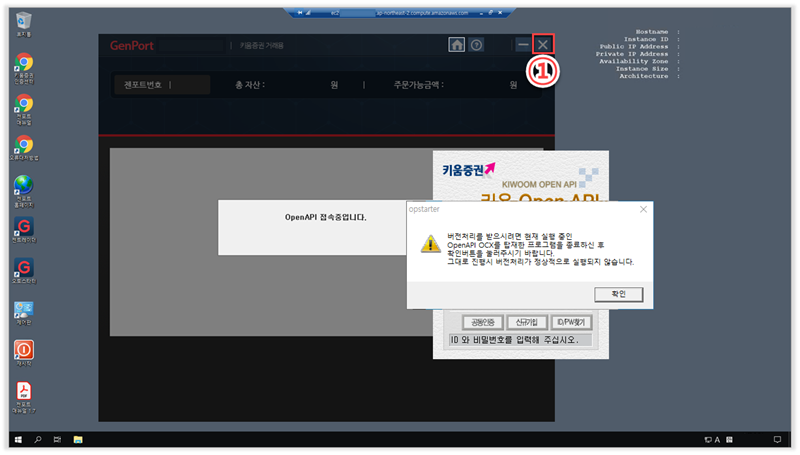Open the third Chrome desktop shortcut
The height and width of the screenshot is (455, 800).
[24, 145]
